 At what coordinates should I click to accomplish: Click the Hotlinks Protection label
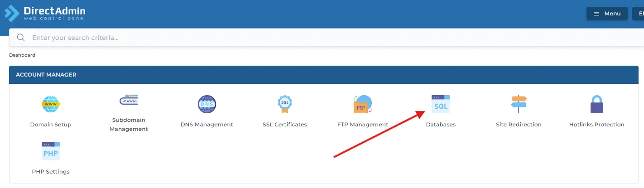pyautogui.click(x=597, y=125)
